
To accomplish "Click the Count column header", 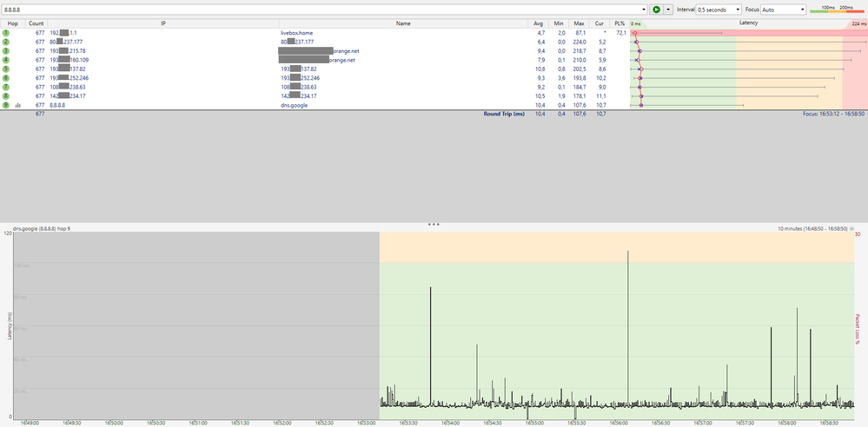I will [36, 23].
